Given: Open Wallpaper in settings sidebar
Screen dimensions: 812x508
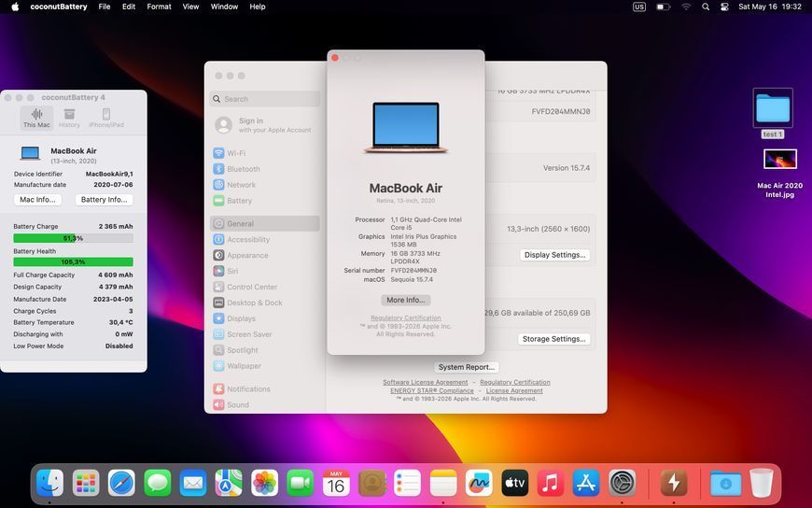Looking at the screenshot, I should click(x=265, y=366).
